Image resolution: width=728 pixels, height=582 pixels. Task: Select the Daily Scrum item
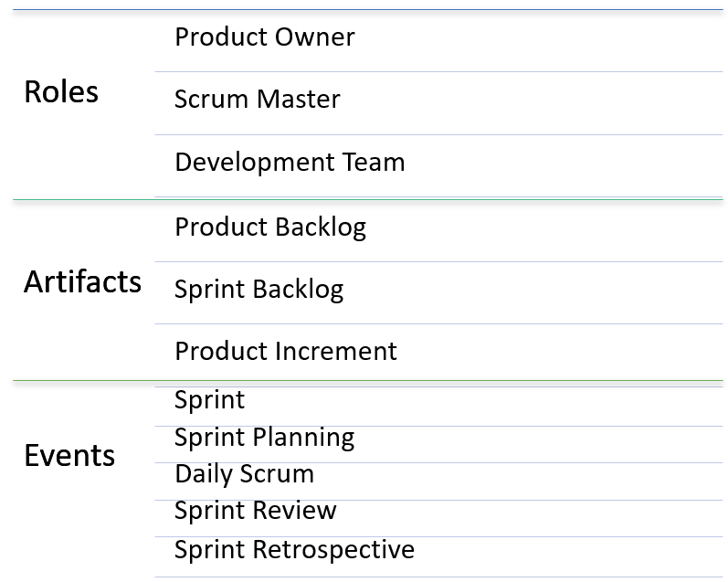pyautogui.click(x=244, y=474)
